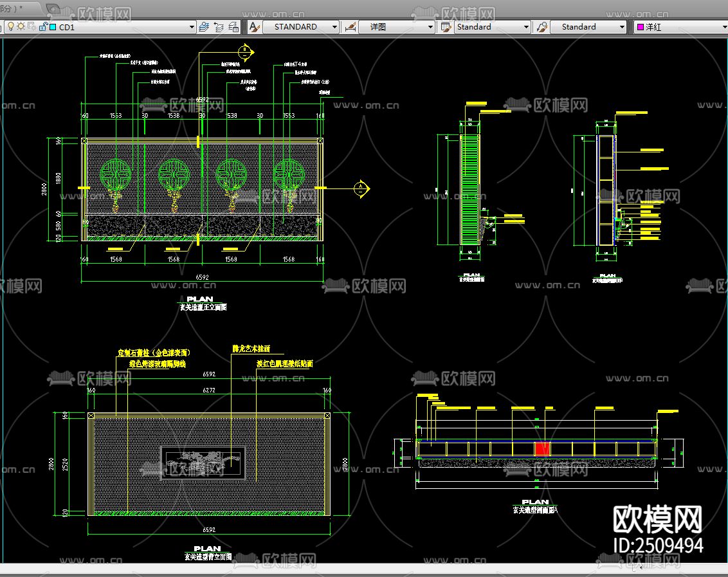The image size is (728, 577).
Task: Open the Layer States Manager icon
Action: tap(233, 27)
